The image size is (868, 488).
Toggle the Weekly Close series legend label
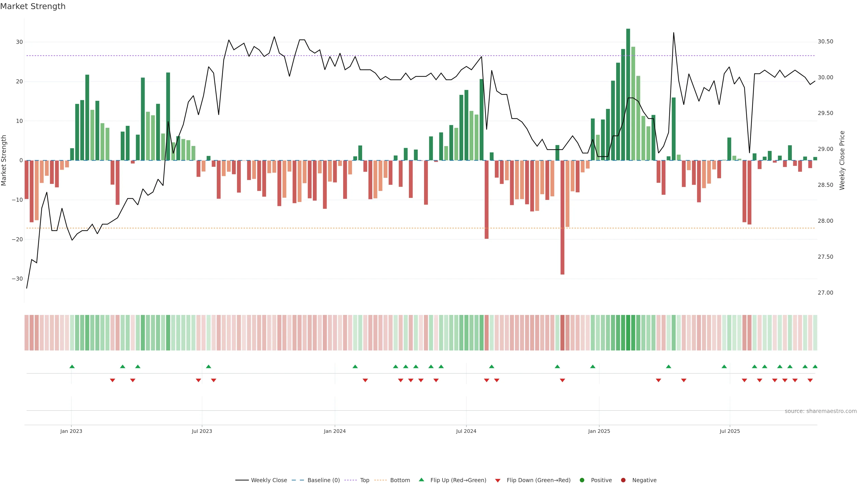click(x=269, y=480)
